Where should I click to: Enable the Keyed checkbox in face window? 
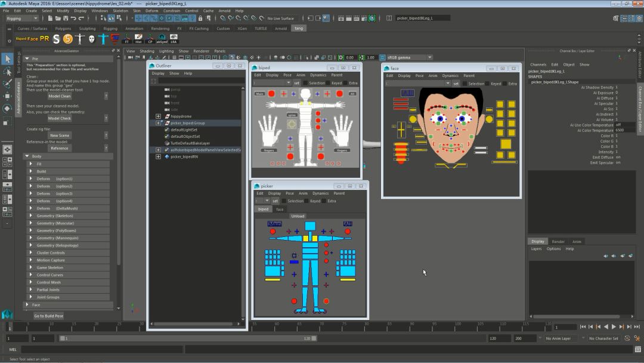487,84
